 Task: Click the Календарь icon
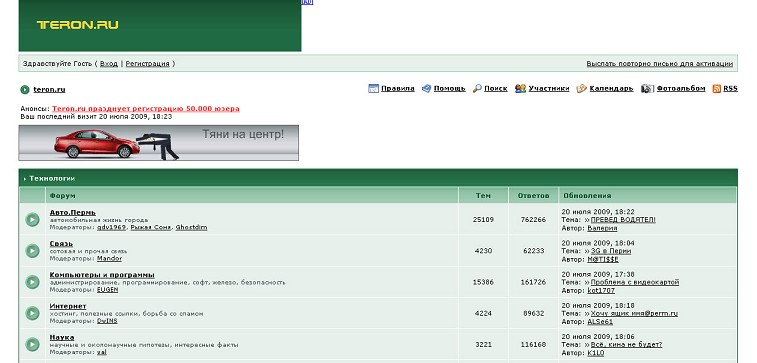tap(581, 89)
